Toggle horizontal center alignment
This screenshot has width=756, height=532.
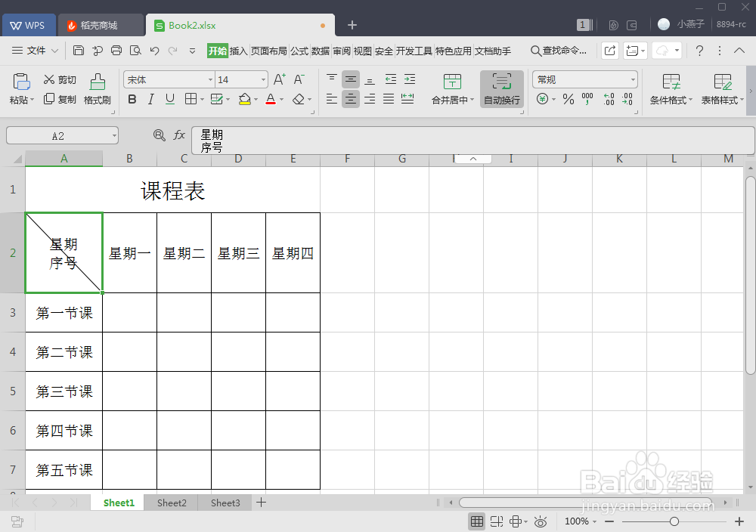351,99
